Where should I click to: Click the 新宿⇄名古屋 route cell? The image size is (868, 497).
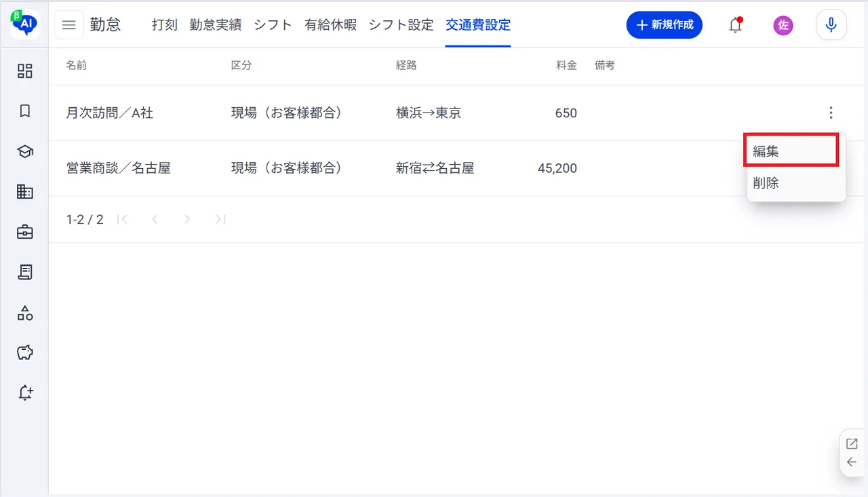[435, 168]
